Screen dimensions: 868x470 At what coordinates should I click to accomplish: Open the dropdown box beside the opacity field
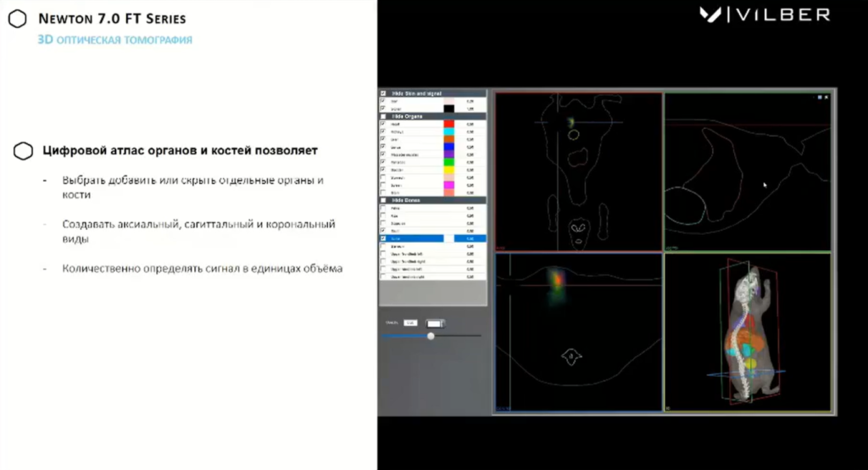click(435, 323)
